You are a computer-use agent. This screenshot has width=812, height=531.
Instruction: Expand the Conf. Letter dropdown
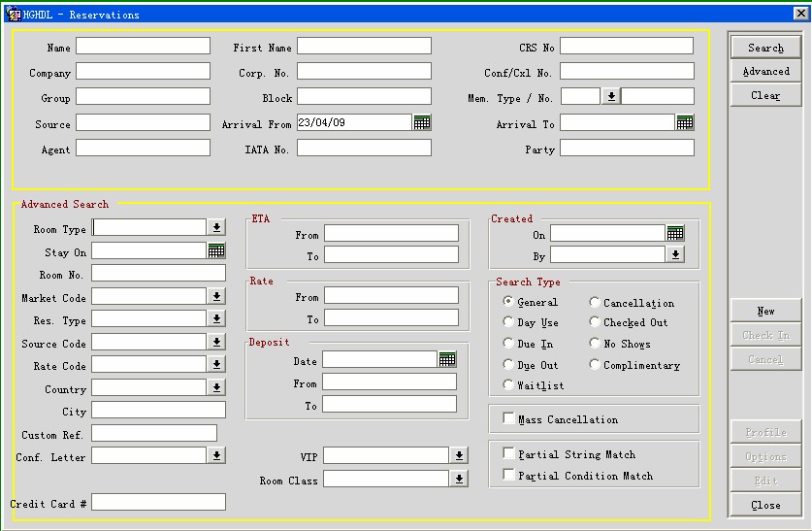coord(216,456)
